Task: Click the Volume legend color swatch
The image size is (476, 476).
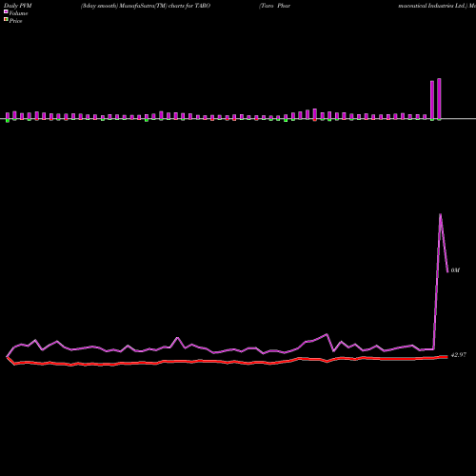Action: (6, 11)
